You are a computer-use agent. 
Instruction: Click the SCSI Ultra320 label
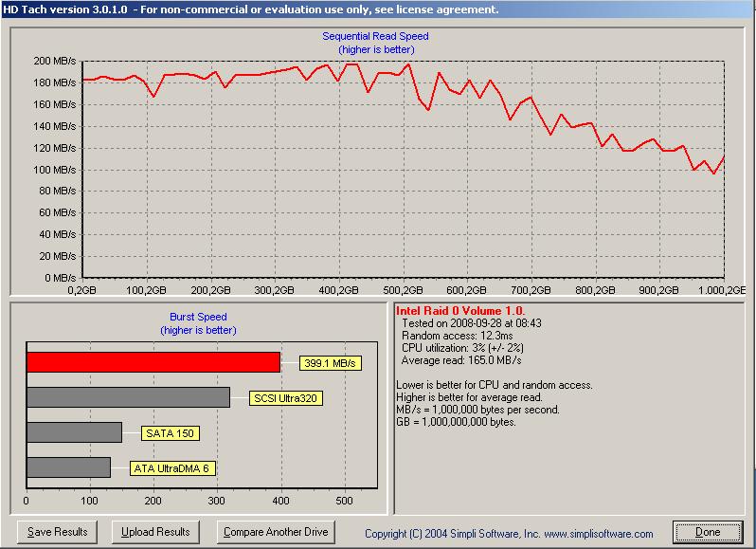(x=285, y=398)
